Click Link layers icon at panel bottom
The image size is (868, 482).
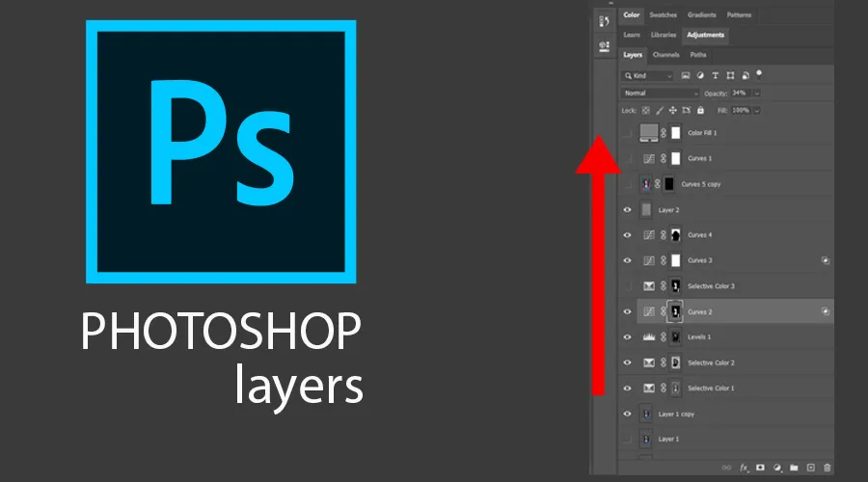726,468
